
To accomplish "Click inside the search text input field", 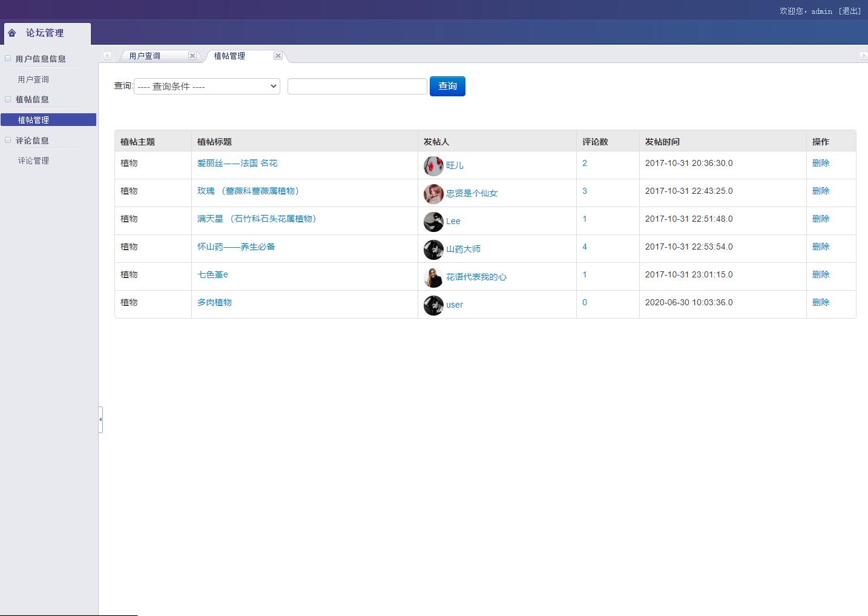I will point(357,85).
